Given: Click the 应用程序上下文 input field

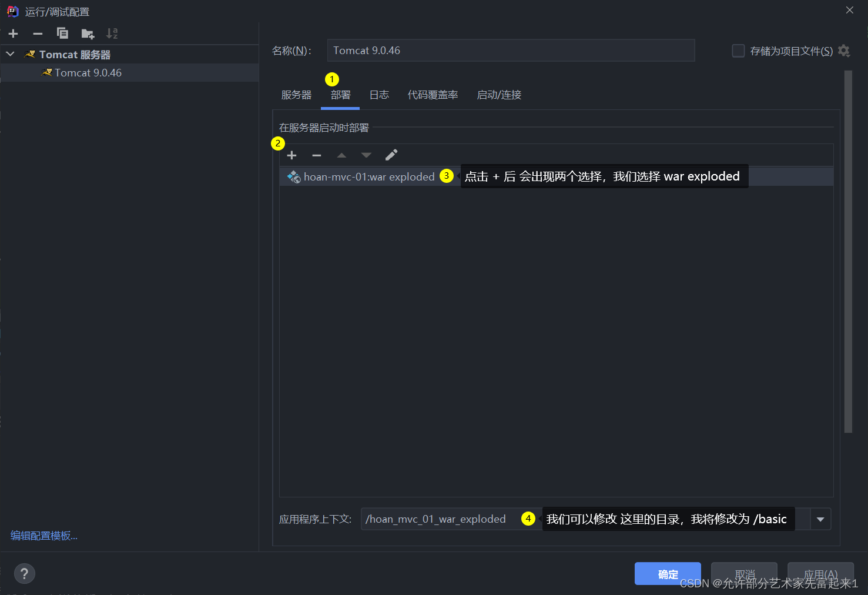Looking at the screenshot, I should (585, 519).
